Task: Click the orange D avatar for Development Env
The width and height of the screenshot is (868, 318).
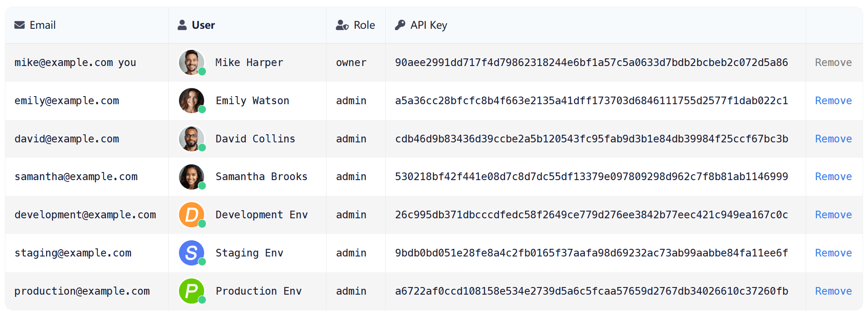Action: tap(192, 215)
